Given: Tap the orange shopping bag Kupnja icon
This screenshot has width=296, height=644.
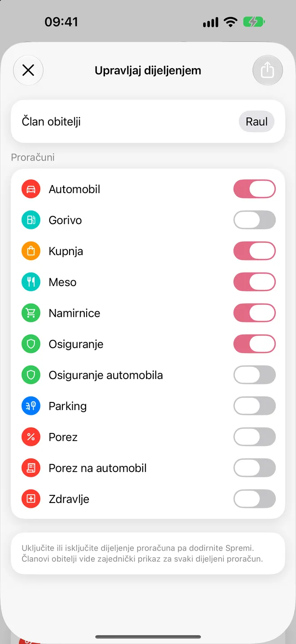Looking at the screenshot, I should pos(31,251).
